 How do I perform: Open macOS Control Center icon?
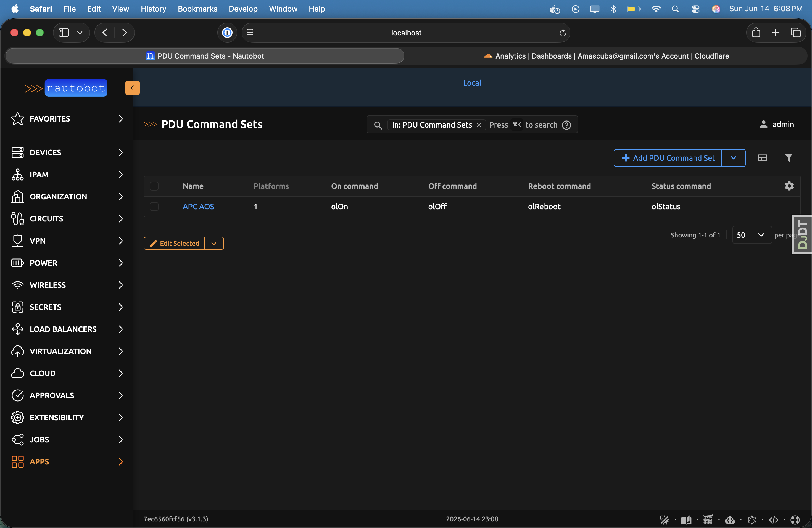[695, 9]
